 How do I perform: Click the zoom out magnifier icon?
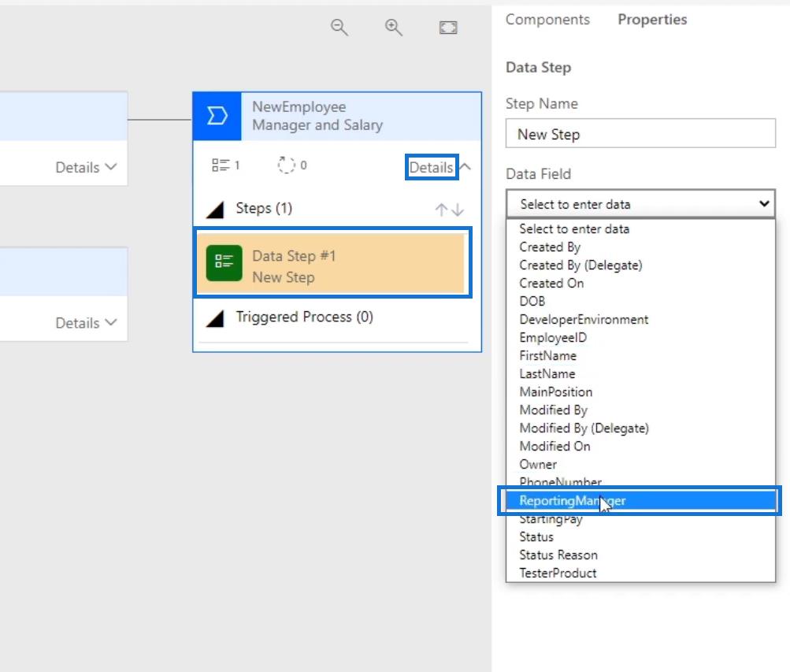click(339, 28)
